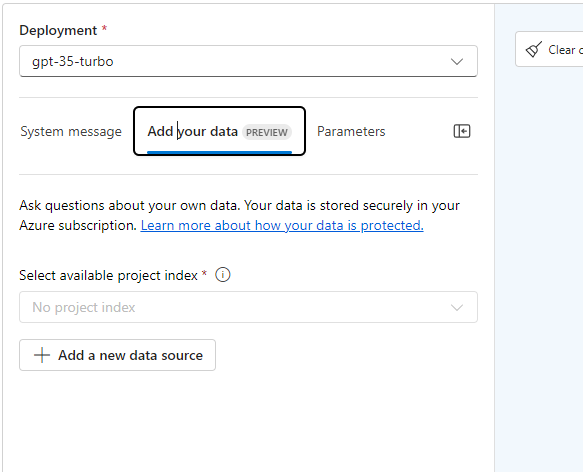Click the Ask questions about your data description
Viewport: 583px width, 472px height.
pyautogui.click(x=239, y=215)
